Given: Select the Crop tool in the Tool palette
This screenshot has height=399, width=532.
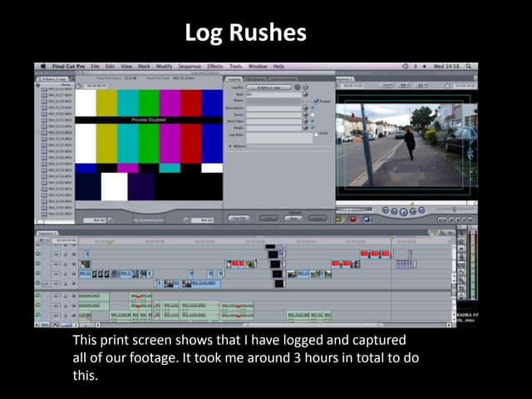Looking at the screenshot, I should point(462,288).
